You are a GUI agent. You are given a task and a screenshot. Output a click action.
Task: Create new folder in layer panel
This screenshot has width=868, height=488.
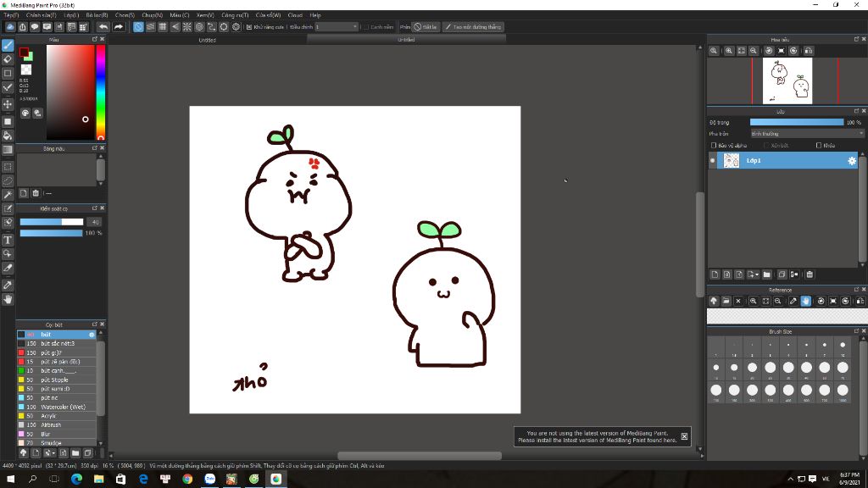click(x=766, y=274)
